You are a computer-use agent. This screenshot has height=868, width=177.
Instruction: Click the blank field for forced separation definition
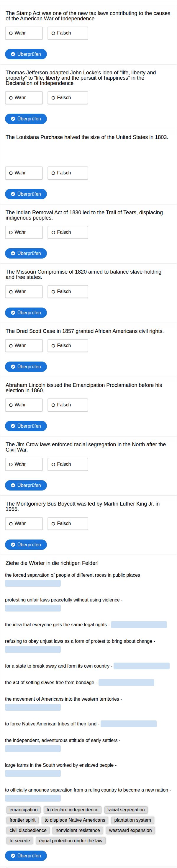coord(33,583)
